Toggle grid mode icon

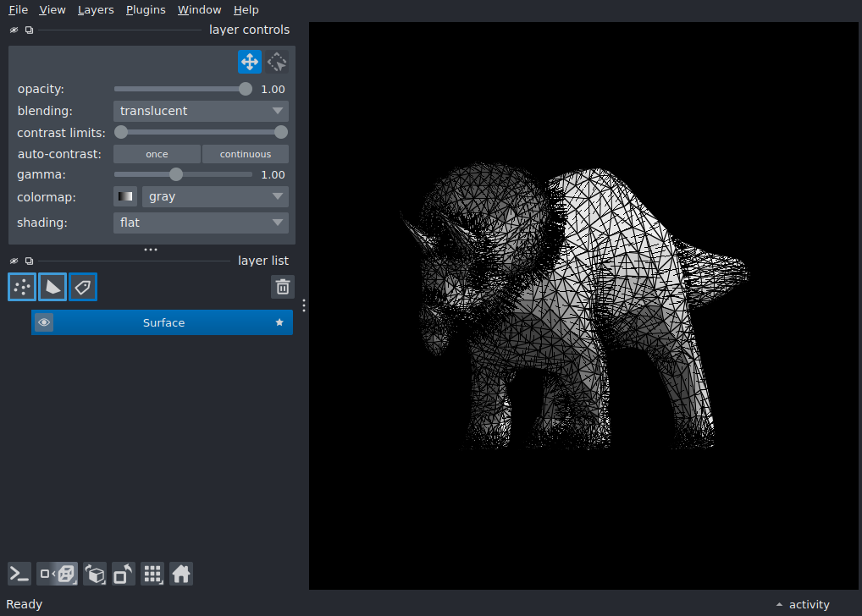point(152,575)
